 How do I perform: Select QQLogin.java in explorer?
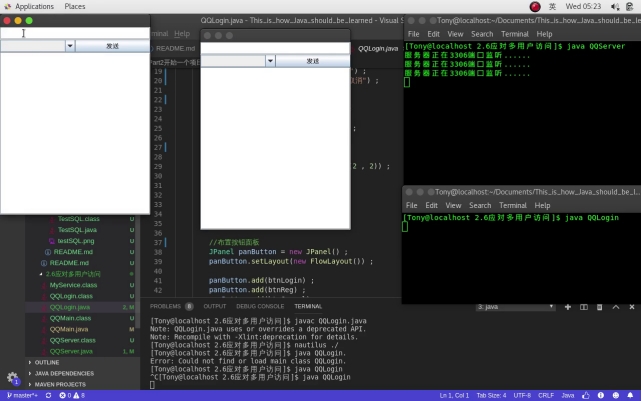[70, 307]
